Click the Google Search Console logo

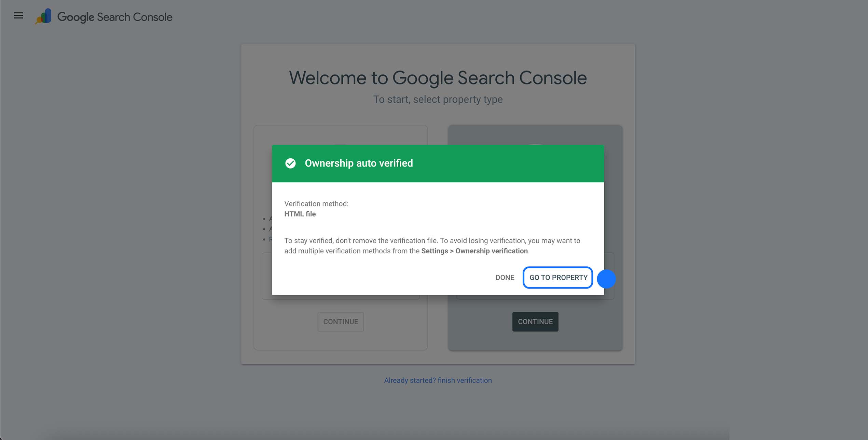104,16
